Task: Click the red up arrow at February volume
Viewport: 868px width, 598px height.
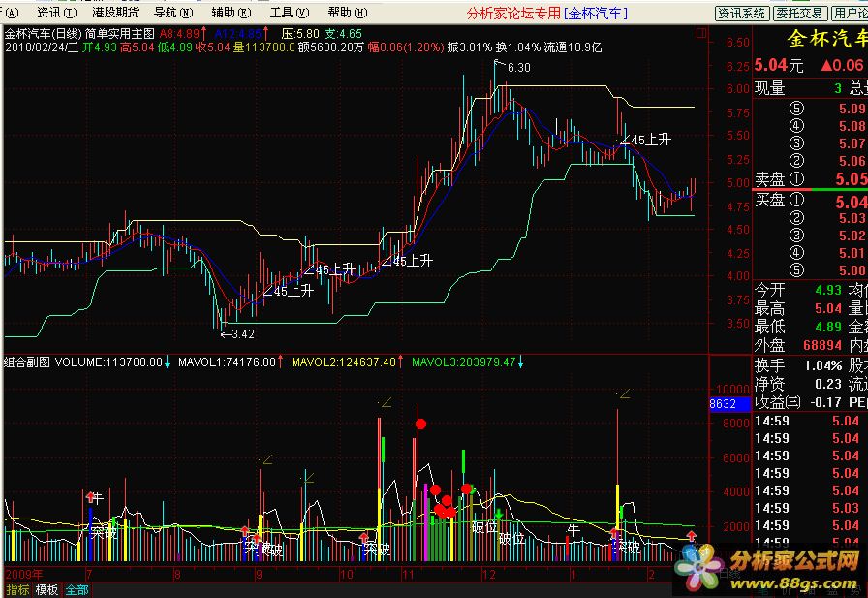Action: tap(692, 535)
